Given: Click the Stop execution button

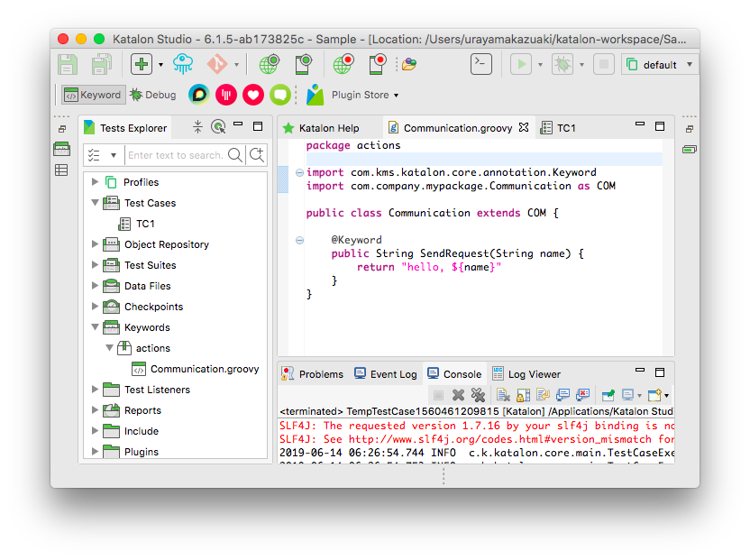Looking at the screenshot, I should (x=604, y=64).
